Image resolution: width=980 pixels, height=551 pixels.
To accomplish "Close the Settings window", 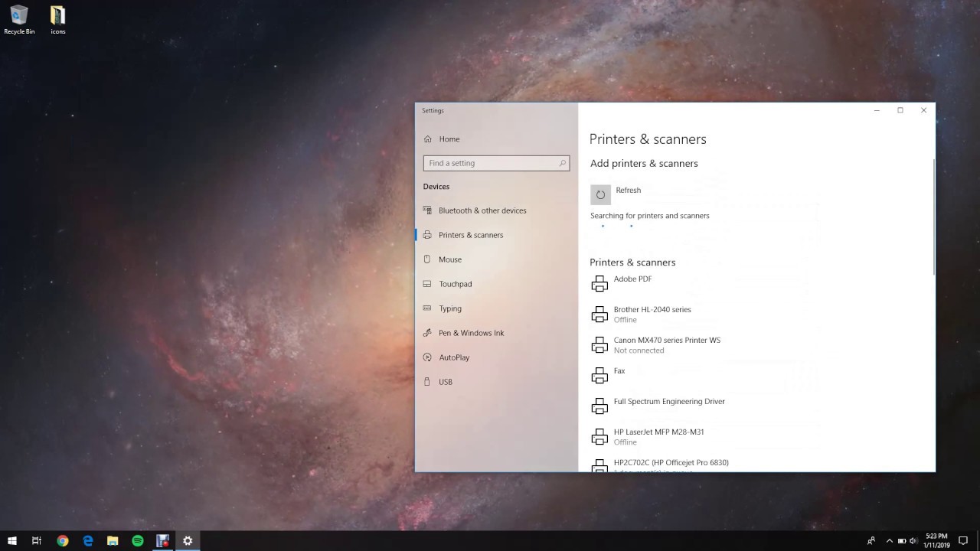I will [x=923, y=110].
